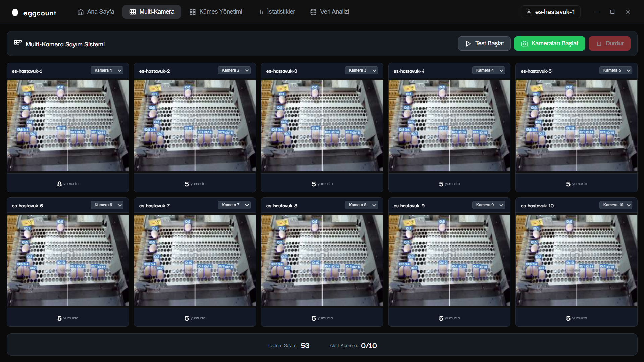The height and width of the screenshot is (362, 644).
Task: Click the database icon for Veri Analizi
Action: pyautogui.click(x=313, y=12)
